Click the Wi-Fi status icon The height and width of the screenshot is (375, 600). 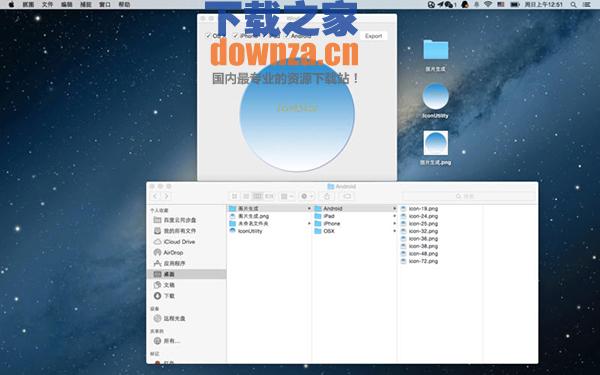pyautogui.click(x=488, y=5)
